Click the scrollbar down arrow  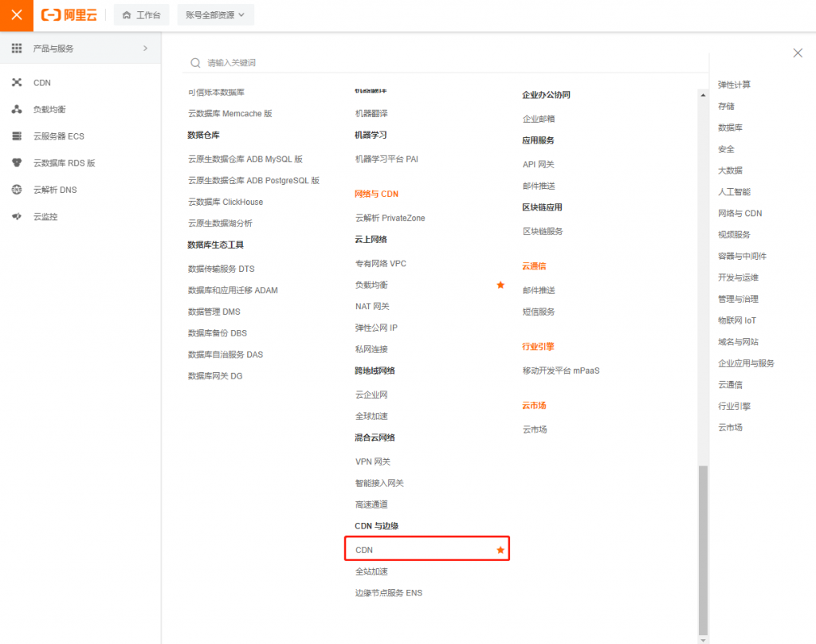coord(703,640)
